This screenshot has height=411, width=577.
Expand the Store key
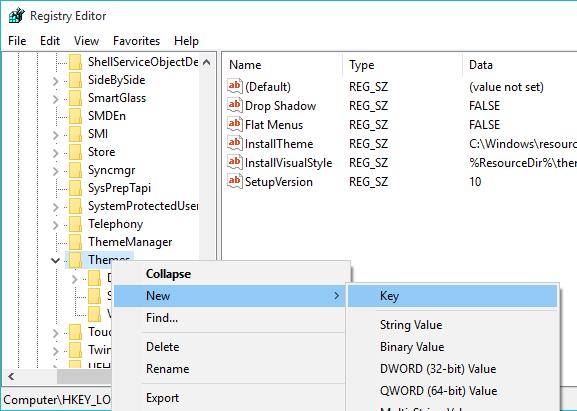tap(56, 153)
